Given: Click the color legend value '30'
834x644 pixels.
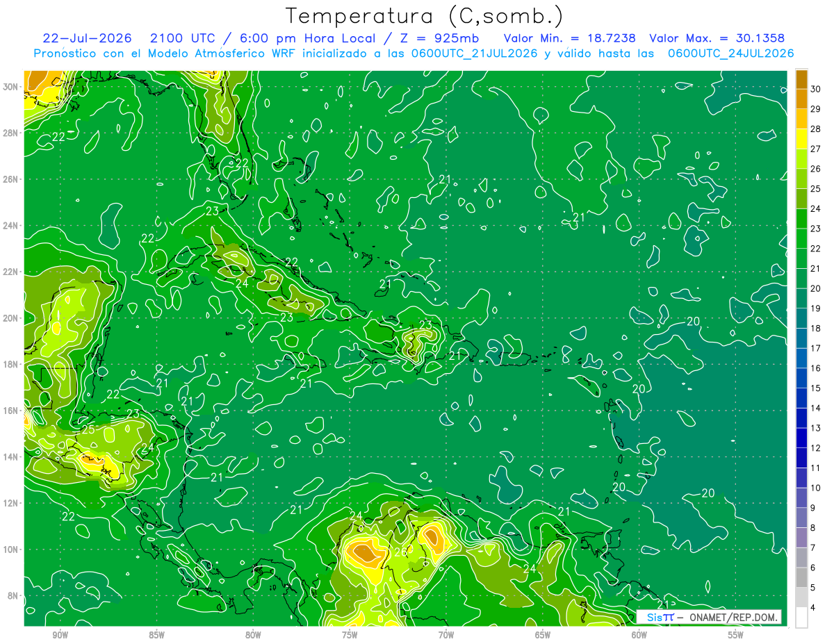Looking at the screenshot, I should pyautogui.click(x=816, y=89).
